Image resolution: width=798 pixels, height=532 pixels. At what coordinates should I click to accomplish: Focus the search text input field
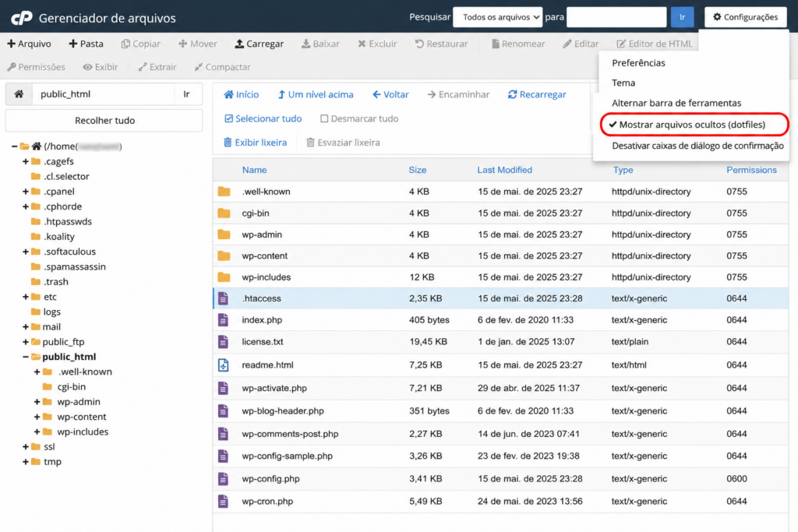616,17
